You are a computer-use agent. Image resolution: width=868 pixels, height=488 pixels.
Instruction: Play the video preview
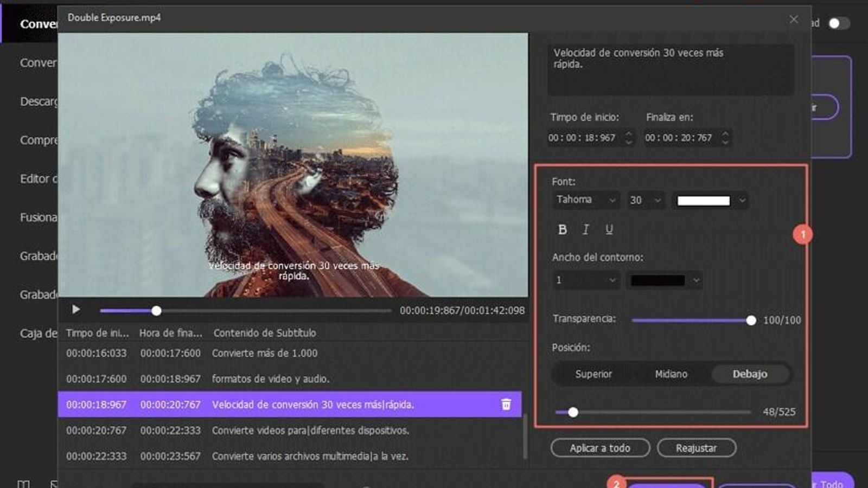(75, 310)
